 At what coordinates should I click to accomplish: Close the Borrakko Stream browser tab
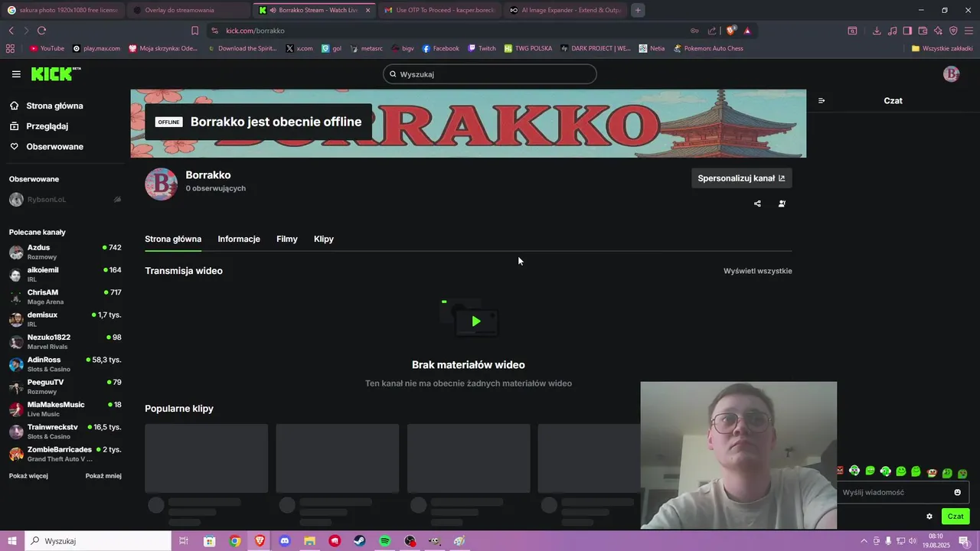(x=368, y=10)
